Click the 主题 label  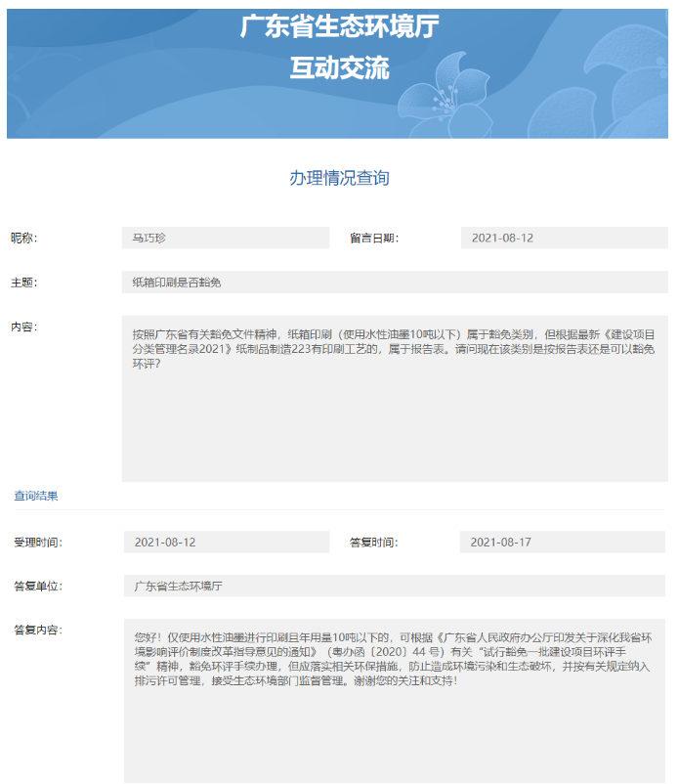[24, 283]
